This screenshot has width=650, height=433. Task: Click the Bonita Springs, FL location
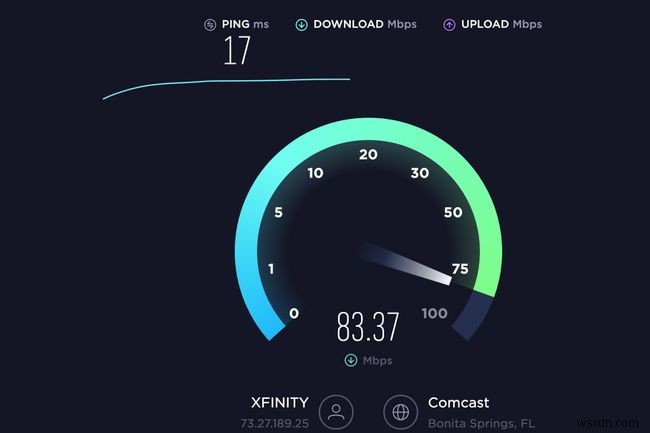(481, 423)
